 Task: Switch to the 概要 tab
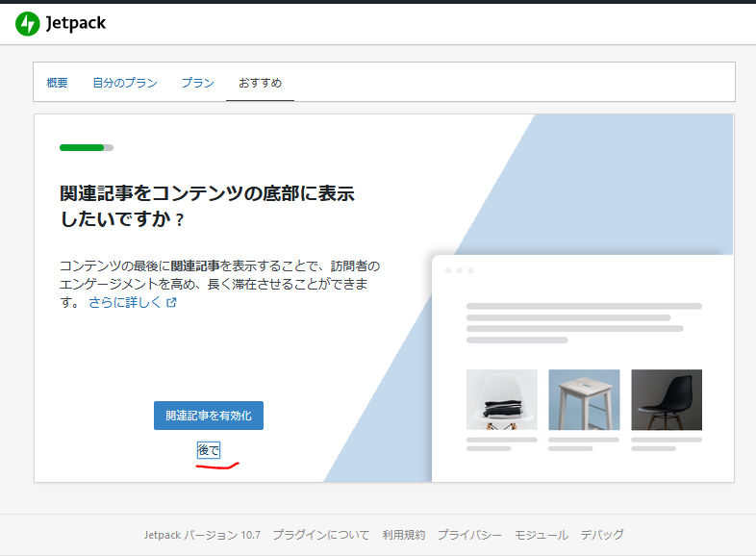coord(57,83)
